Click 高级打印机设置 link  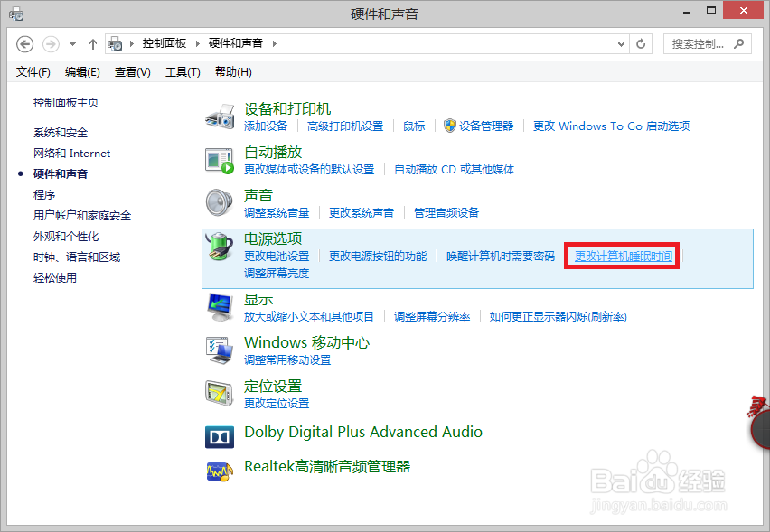click(345, 126)
